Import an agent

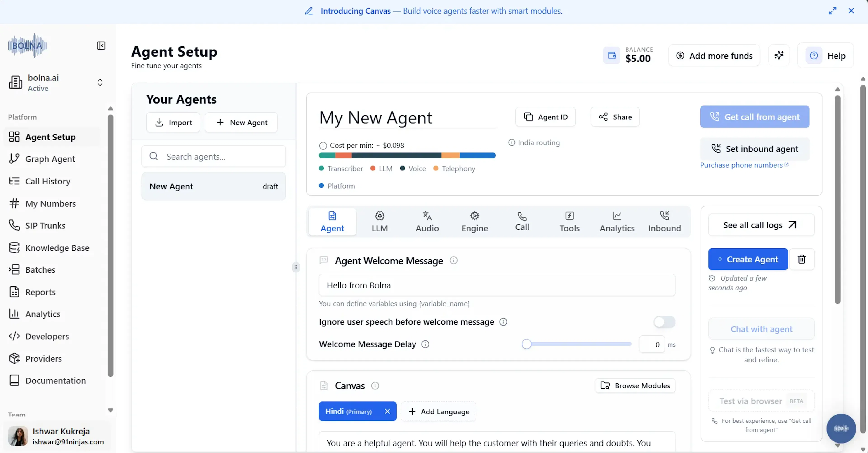pos(173,122)
